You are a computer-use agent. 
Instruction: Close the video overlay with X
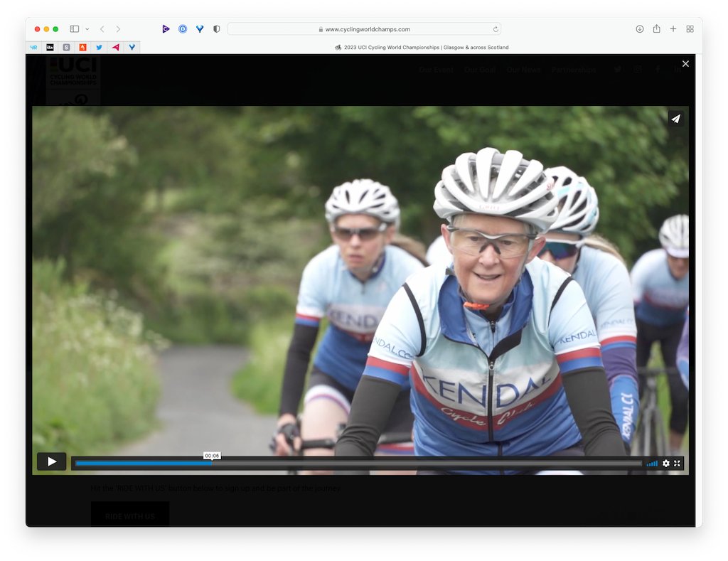(685, 63)
